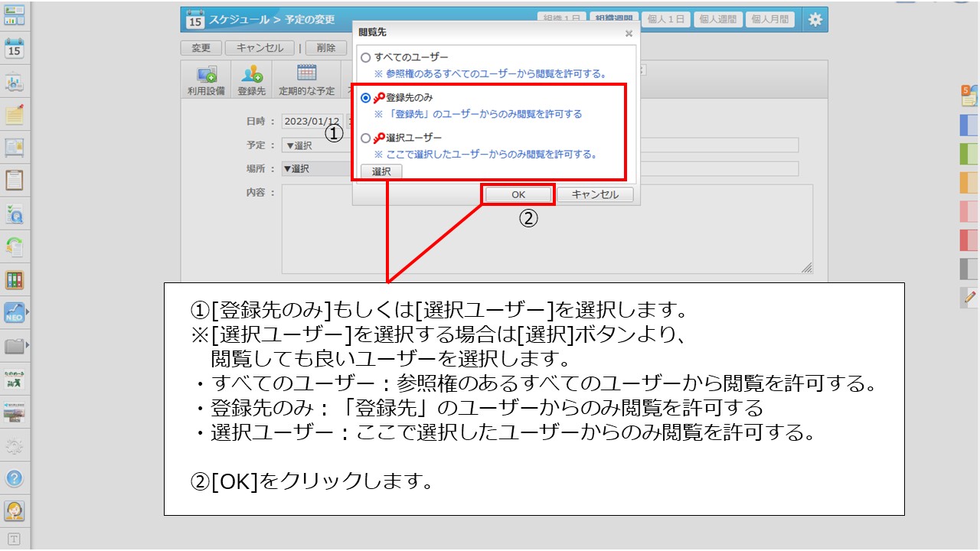Click the キャンセル button next to 変更
Viewport: 980px width, 551px height.
(x=260, y=47)
